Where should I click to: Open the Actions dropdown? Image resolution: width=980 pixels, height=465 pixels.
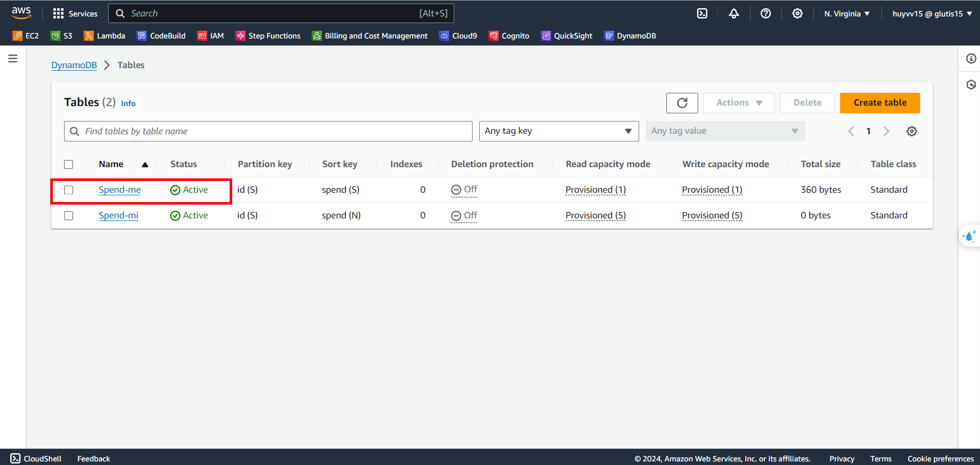click(x=739, y=103)
